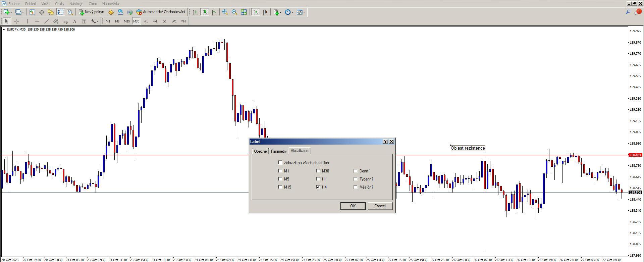This screenshot has width=644, height=262.
Task: Toggle Automatické Obchodování button
Action: (x=161, y=12)
